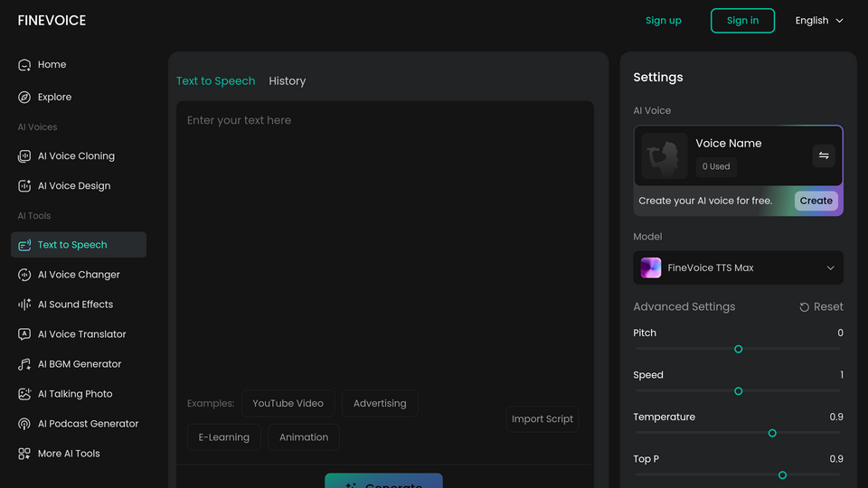The height and width of the screenshot is (488, 868).
Task: Click the Temperature value 0.9
Action: (835, 417)
